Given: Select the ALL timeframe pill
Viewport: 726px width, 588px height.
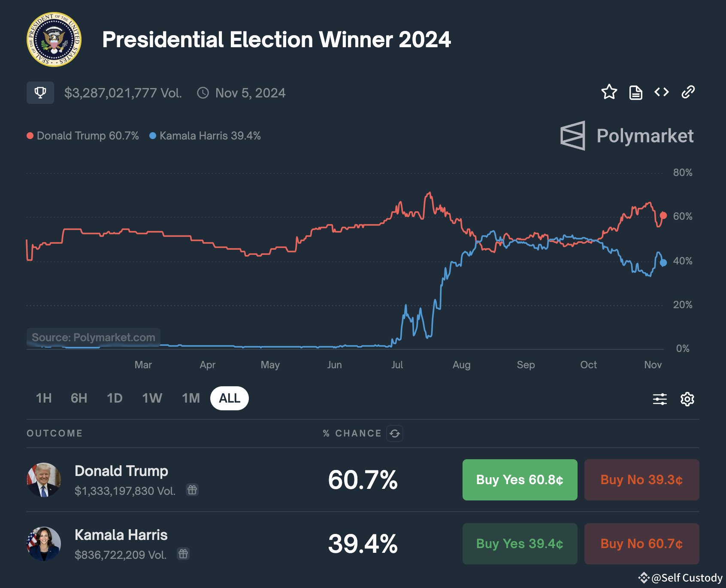Looking at the screenshot, I should tap(229, 398).
